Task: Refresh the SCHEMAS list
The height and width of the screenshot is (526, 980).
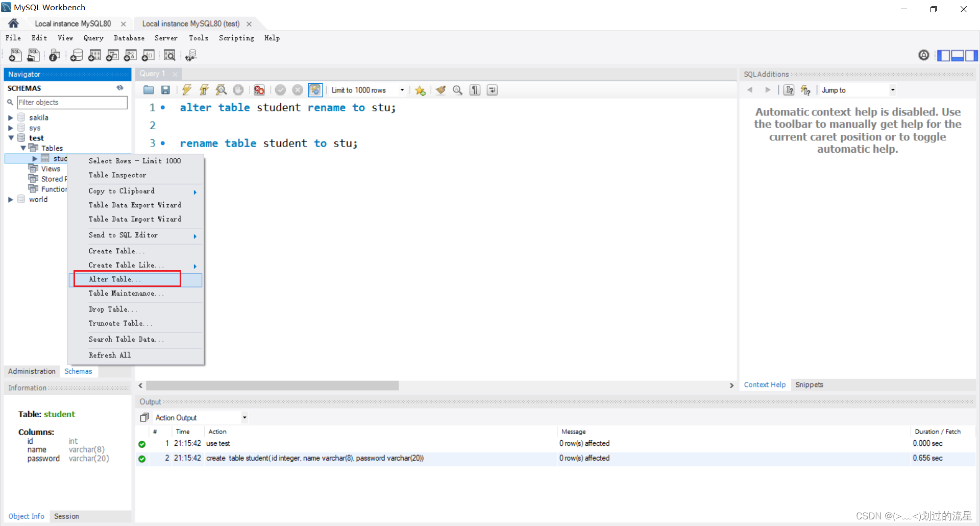Action: click(120, 88)
